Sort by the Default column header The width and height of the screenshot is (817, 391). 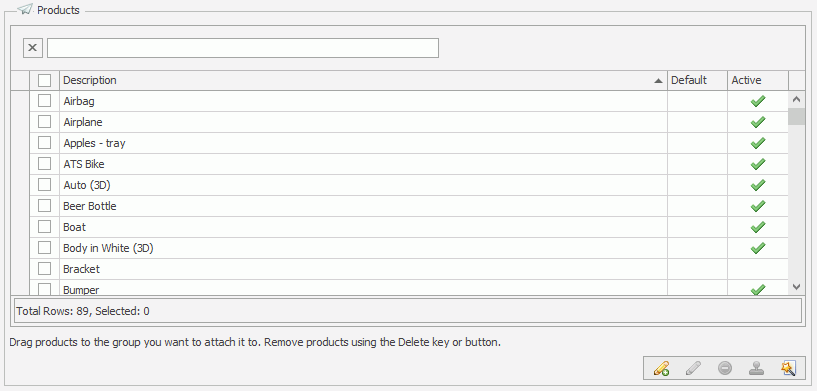coord(697,80)
